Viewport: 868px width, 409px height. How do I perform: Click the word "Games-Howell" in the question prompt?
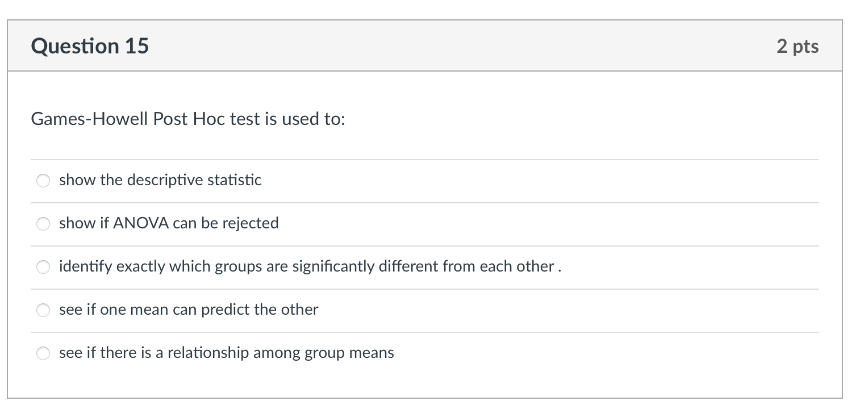90,119
